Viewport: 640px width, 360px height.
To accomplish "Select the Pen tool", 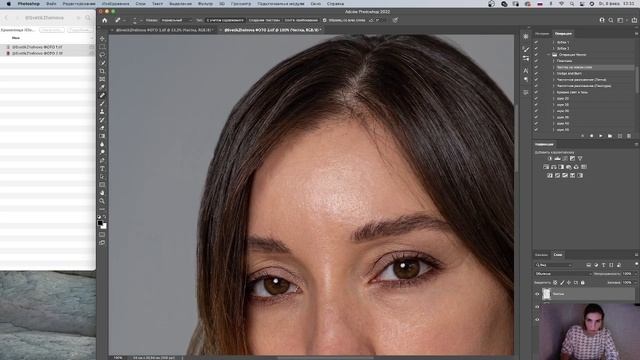I will point(102,160).
